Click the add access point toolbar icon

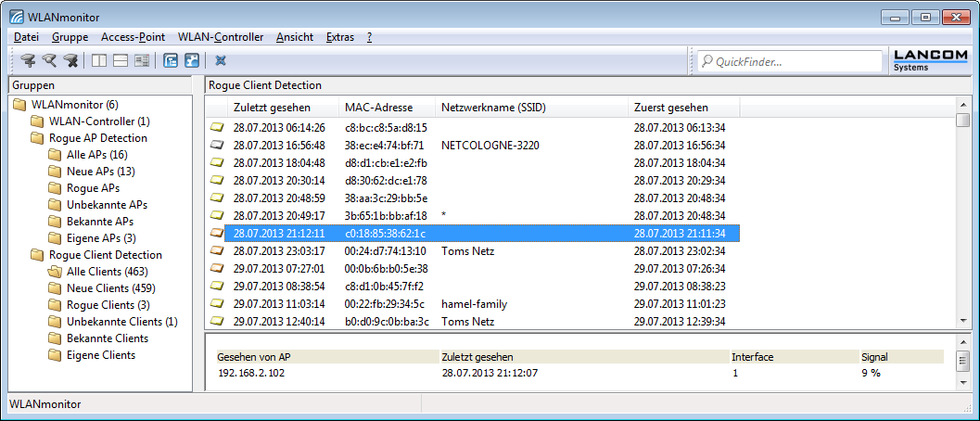(x=28, y=61)
